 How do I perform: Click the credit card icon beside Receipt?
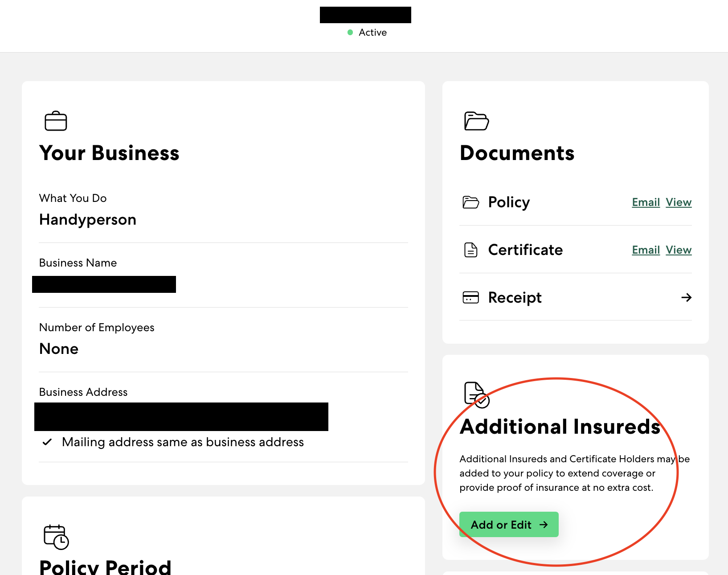[x=470, y=297]
